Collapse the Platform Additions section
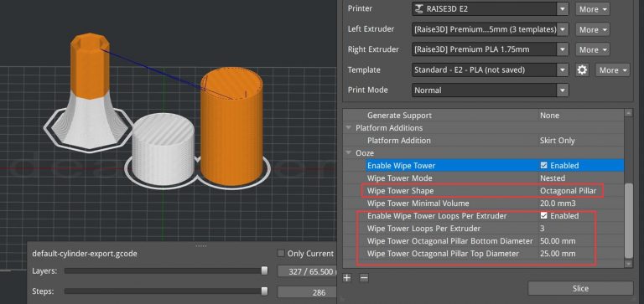The image size is (644, 304). click(x=349, y=128)
